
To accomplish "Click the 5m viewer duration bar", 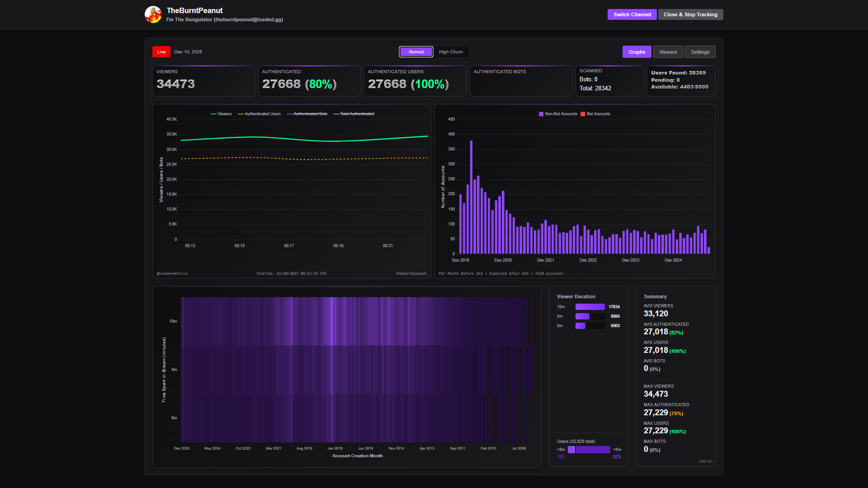I will point(583,316).
